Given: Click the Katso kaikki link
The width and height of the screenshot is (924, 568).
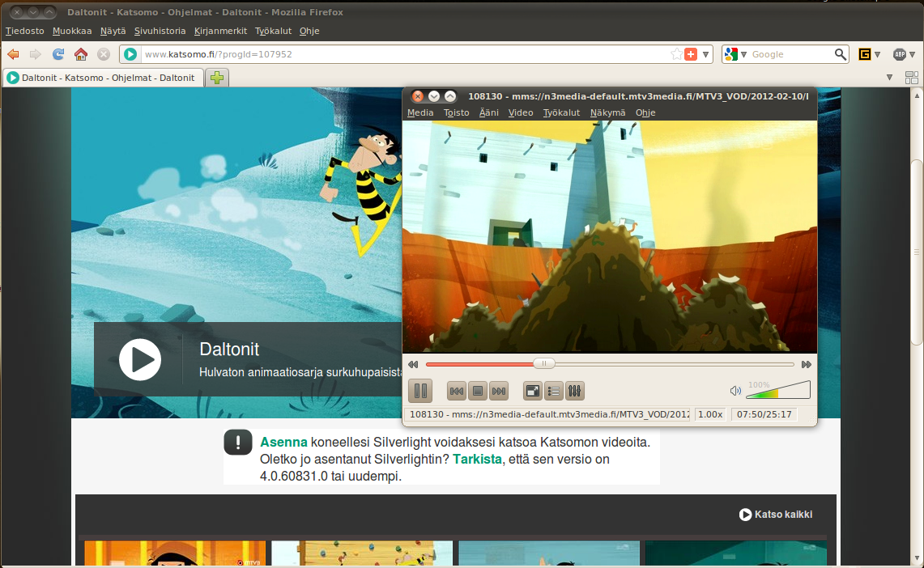Looking at the screenshot, I should [776, 515].
